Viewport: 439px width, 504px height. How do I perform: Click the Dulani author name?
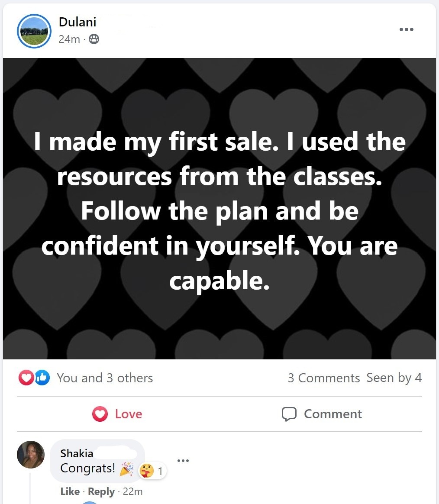tap(77, 21)
